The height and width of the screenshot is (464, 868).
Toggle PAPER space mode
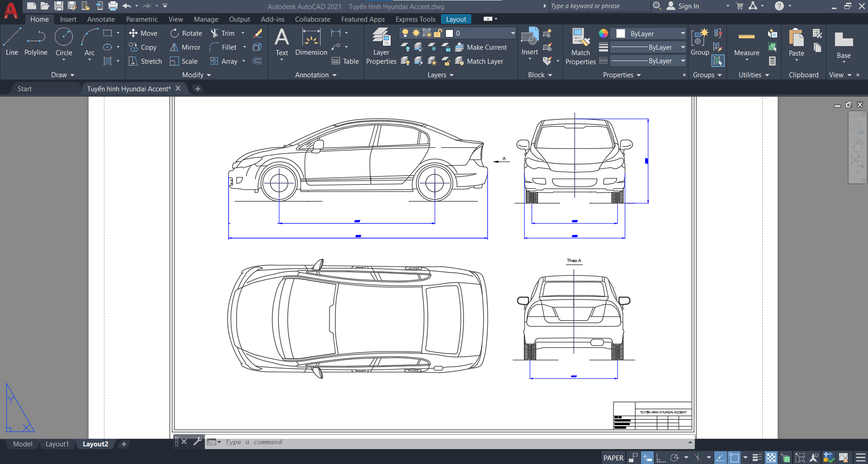click(x=613, y=458)
